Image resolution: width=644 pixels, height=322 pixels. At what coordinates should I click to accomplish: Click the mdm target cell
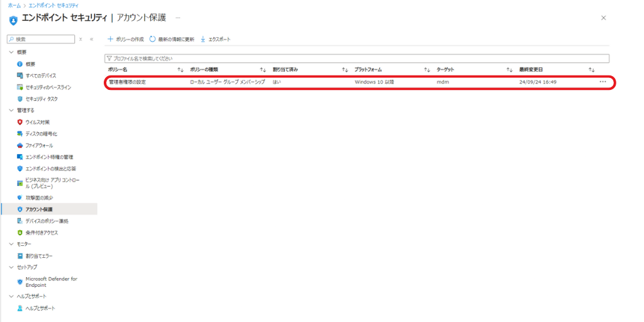[442, 82]
